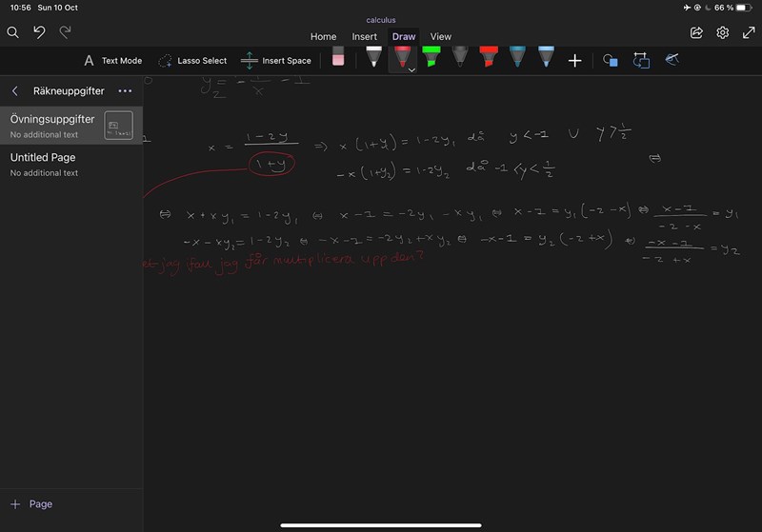
Task: Open the Shapes tool
Action: tap(611, 60)
